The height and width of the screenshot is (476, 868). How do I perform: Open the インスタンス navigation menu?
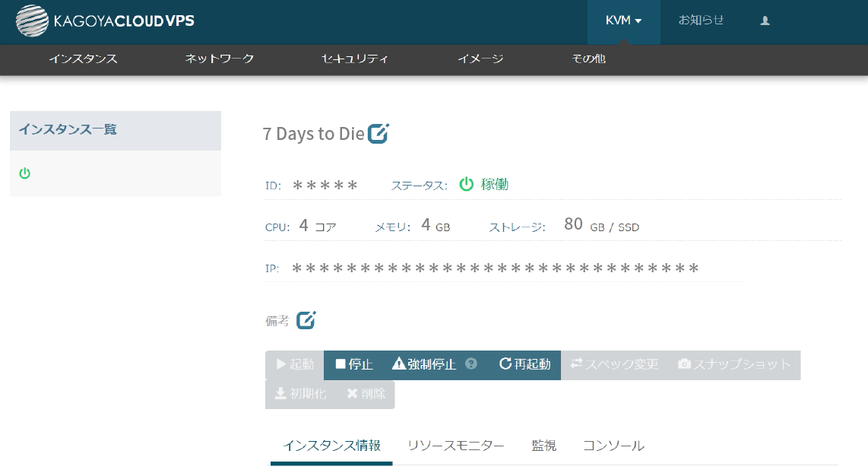pyautogui.click(x=83, y=59)
